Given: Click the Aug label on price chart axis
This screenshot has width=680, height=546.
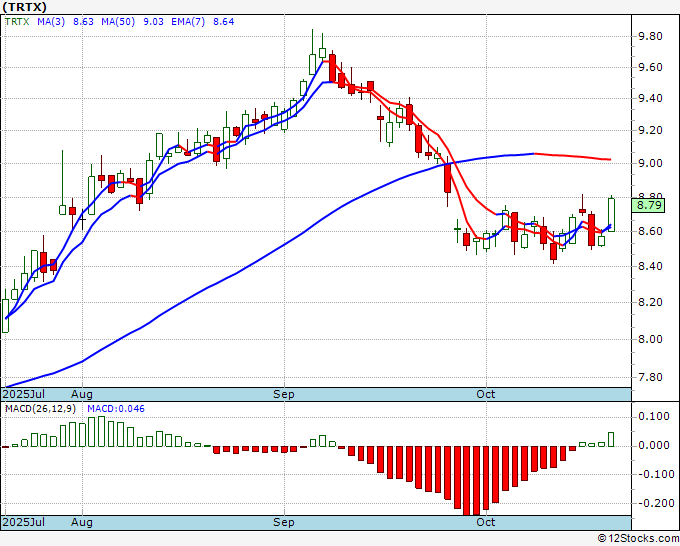Looking at the screenshot, I should pyautogui.click(x=82, y=394).
